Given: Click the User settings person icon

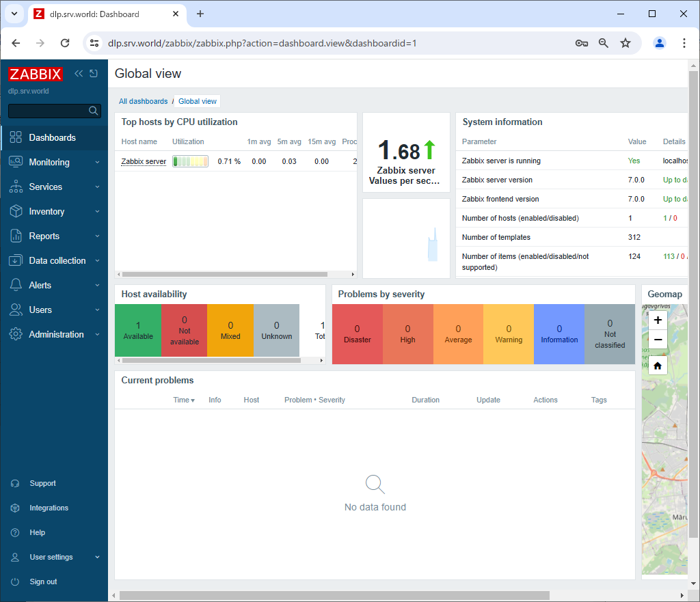Looking at the screenshot, I should [x=15, y=557].
